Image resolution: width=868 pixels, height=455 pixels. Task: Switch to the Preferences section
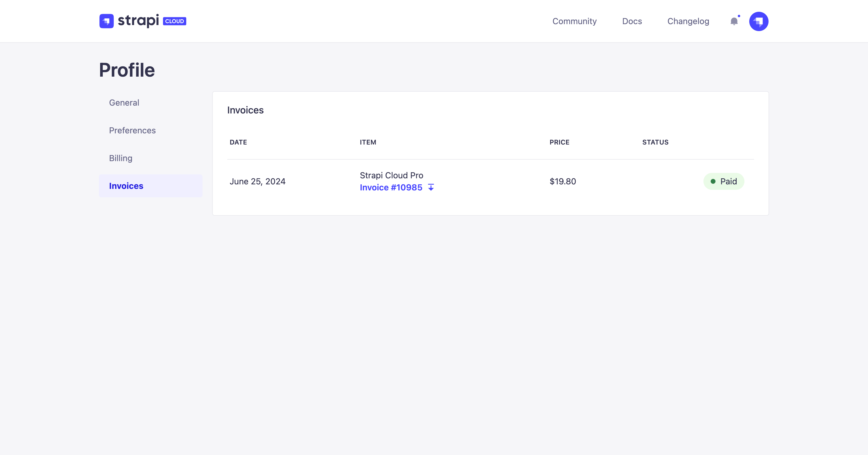click(132, 131)
